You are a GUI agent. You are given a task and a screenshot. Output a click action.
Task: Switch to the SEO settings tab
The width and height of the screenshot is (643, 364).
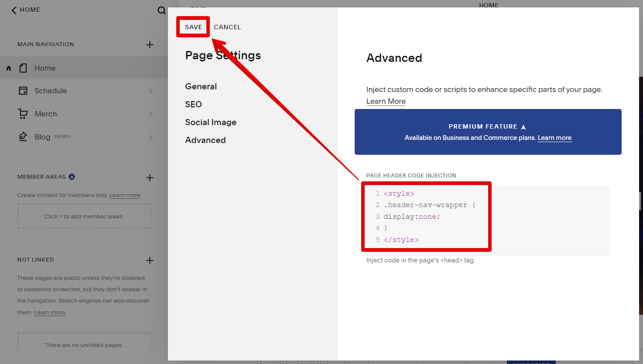pos(193,104)
